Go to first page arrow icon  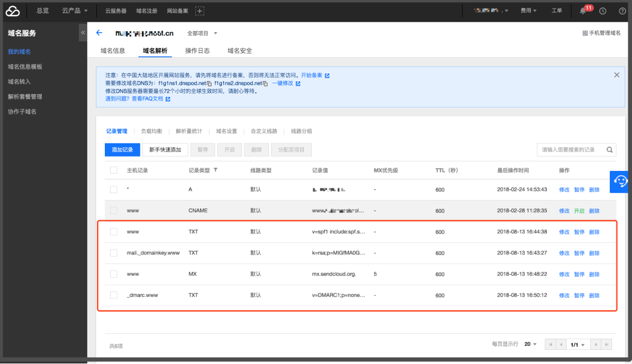[550, 344]
